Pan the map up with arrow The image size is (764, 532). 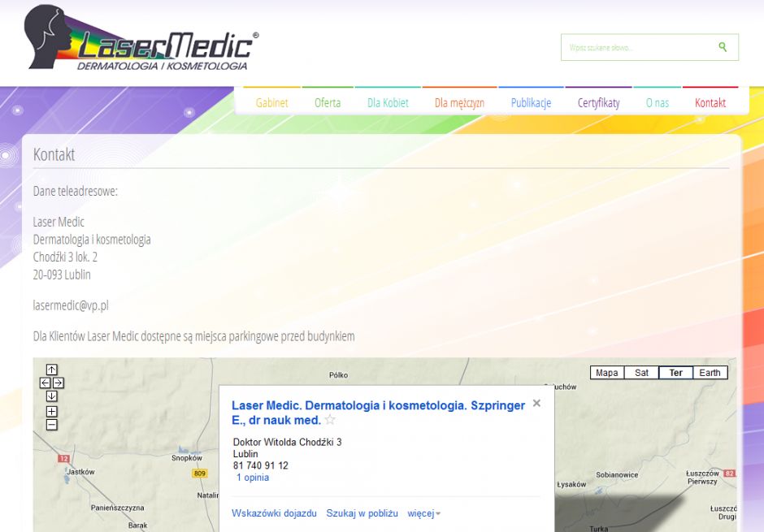(x=52, y=370)
